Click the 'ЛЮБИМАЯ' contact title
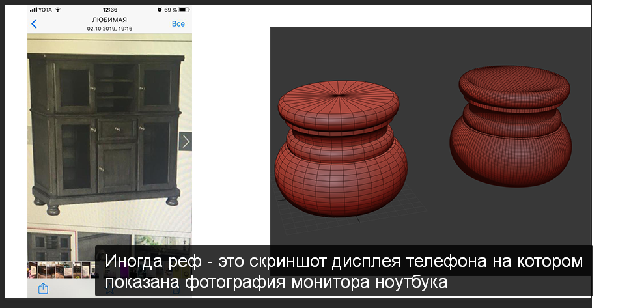This screenshot has width=644, height=308. (109, 20)
